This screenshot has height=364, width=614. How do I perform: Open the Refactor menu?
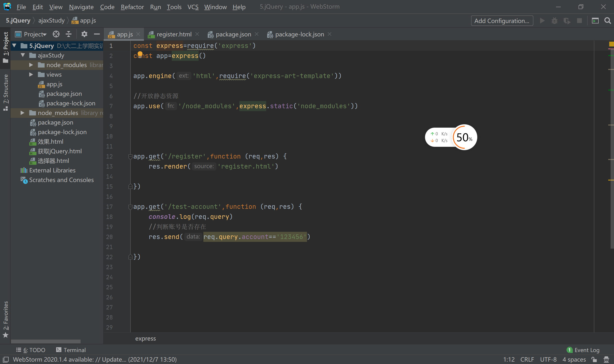click(x=132, y=7)
